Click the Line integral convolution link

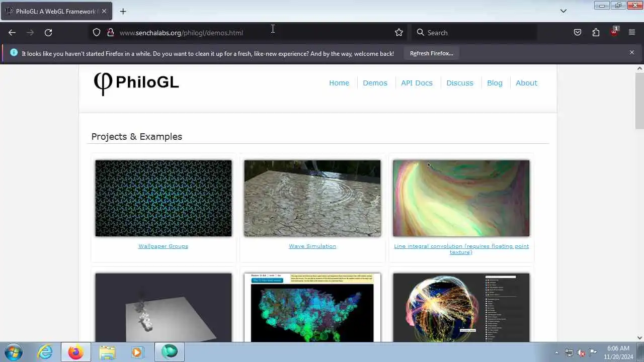click(461, 249)
